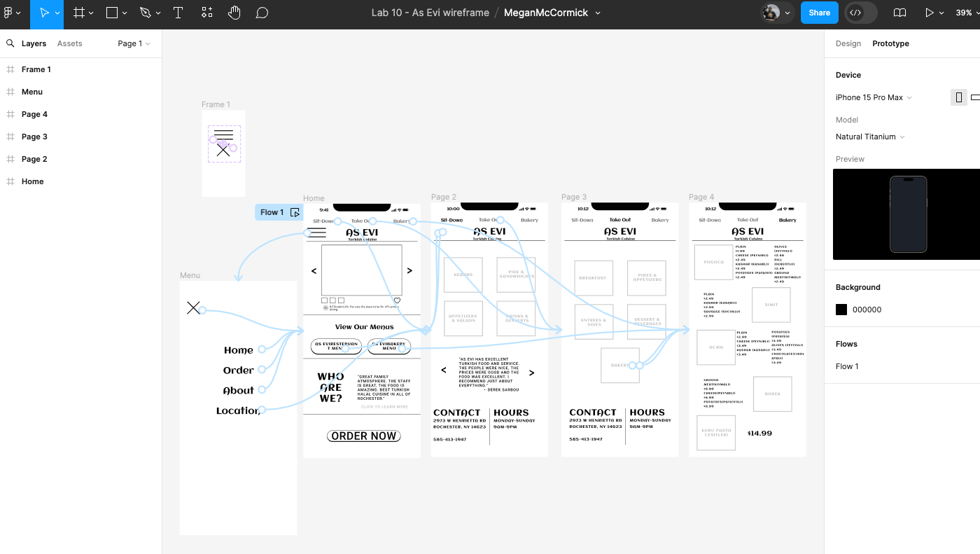The height and width of the screenshot is (554, 980).
Task: Select the Text tool
Action: point(178,13)
